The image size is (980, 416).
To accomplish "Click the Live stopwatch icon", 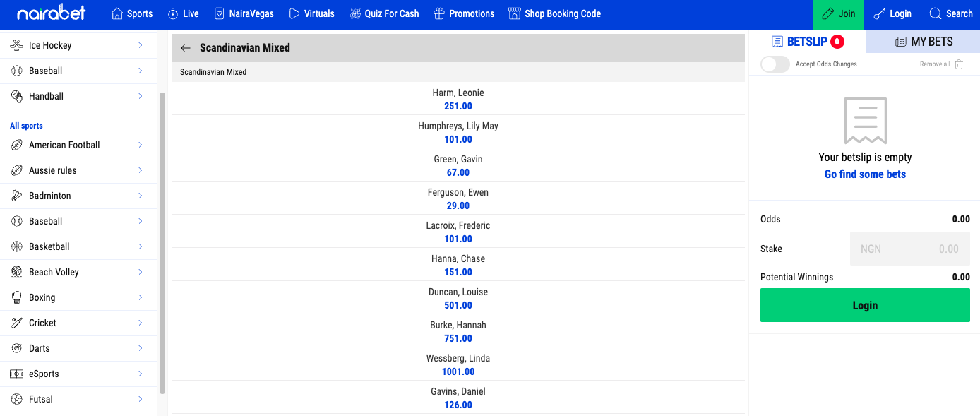I will tap(173, 13).
